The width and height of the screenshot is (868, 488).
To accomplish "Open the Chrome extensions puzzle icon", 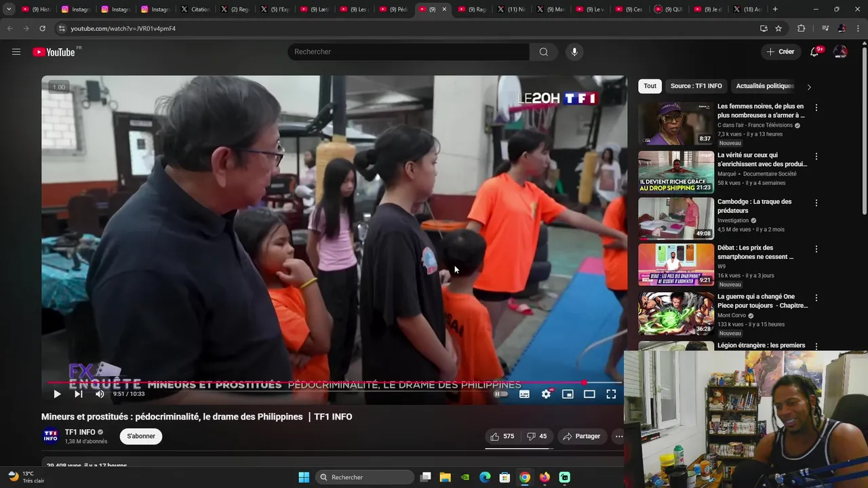I will click(802, 28).
